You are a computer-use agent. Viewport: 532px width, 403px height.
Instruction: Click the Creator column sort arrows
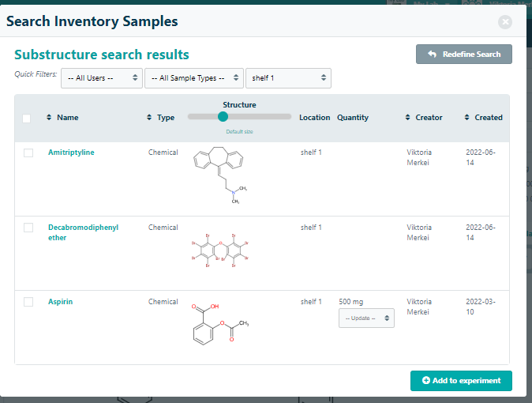click(x=408, y=118)
